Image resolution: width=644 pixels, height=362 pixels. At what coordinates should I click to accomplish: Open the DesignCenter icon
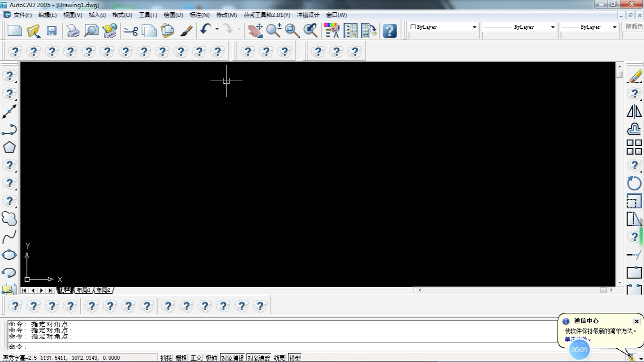(x=351, y=31)
